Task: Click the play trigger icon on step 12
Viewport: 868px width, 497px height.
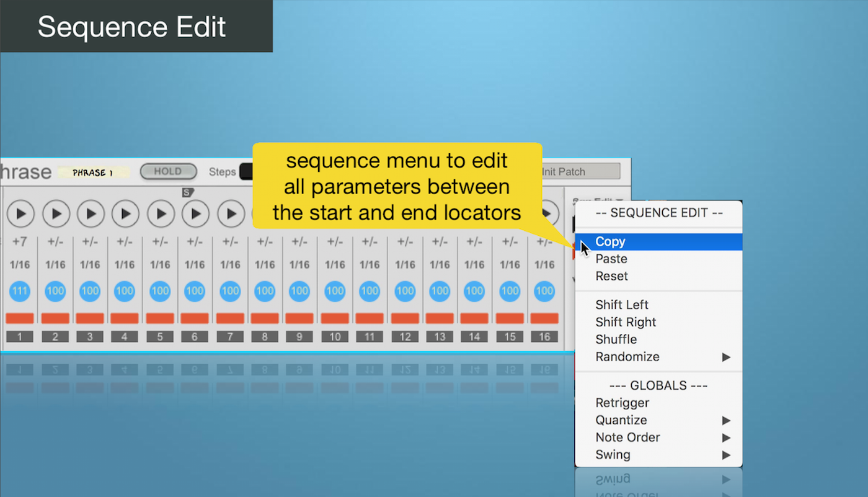Action: pyautogui.click(x=405, y=213)
